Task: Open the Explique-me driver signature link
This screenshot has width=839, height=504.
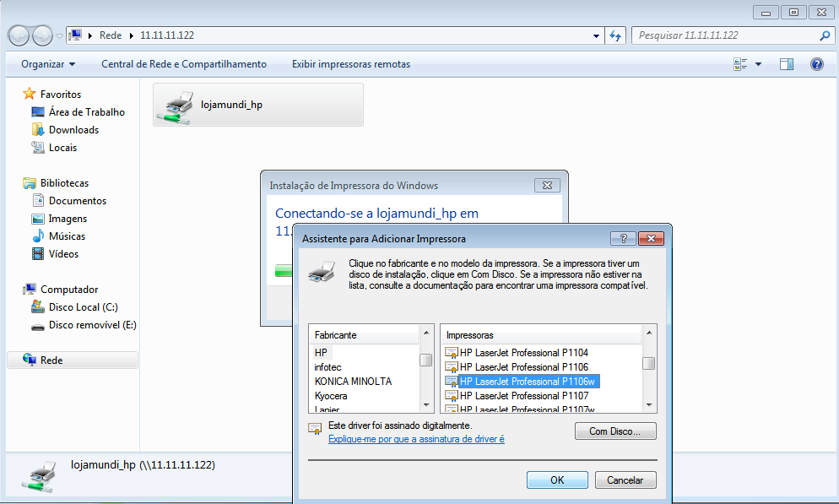Action: 416,439
